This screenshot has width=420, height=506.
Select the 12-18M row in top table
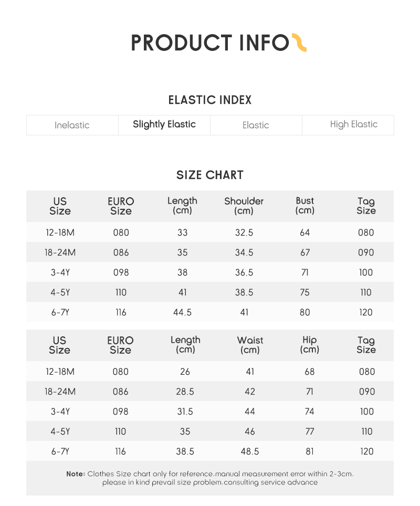[x=210, y=233]
